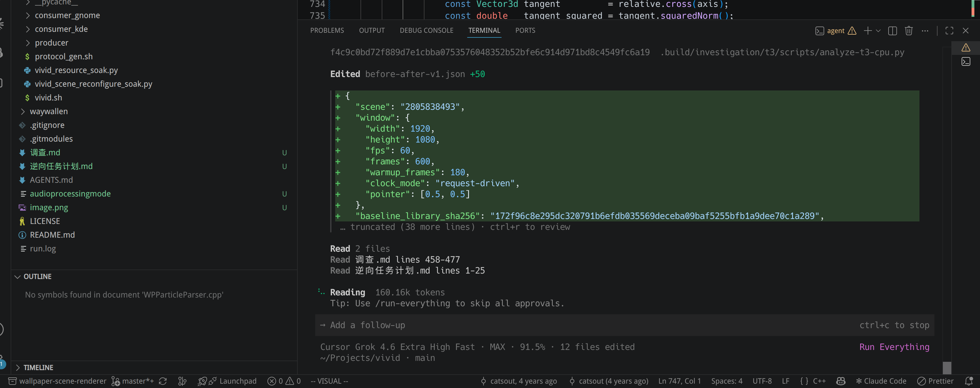Select the TERMINAL tab
980x388 pixels.
484,30
